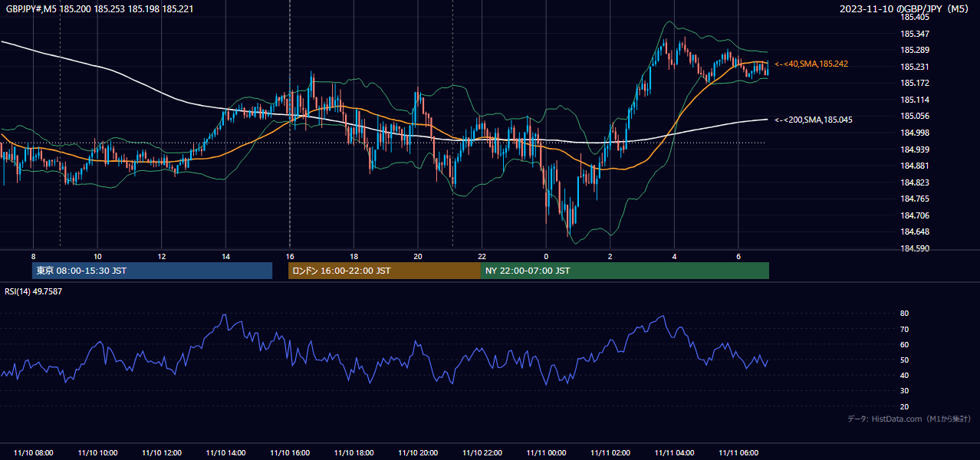Click the 184.939 price axis label

(x=915, y=149)
